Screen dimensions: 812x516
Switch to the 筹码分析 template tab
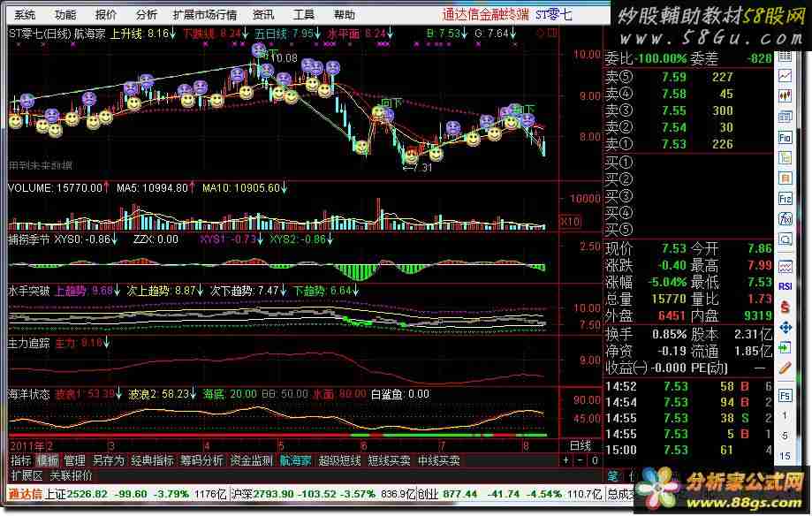coord(202,460)
